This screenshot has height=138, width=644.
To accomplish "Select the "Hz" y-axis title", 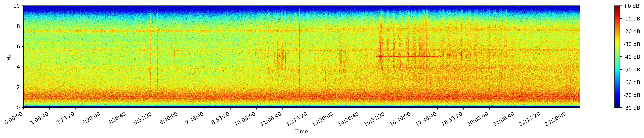I will [9, 57].
